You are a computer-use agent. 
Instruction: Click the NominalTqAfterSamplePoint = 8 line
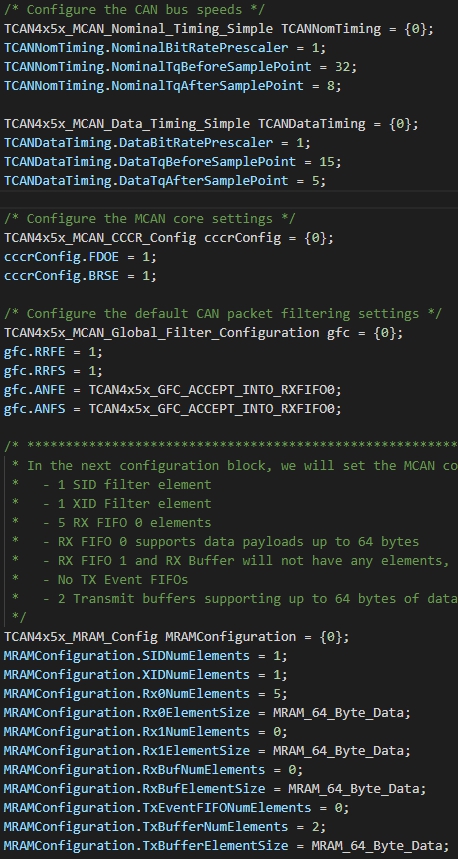173,85
